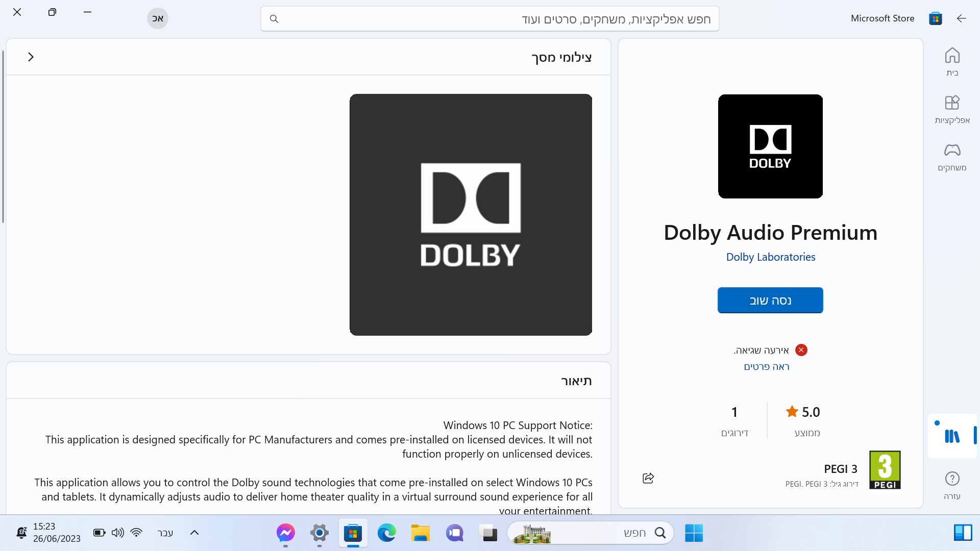Open Messenger from the taskbar
Viewport: 980px width, 551px height.
click(286, 533)
